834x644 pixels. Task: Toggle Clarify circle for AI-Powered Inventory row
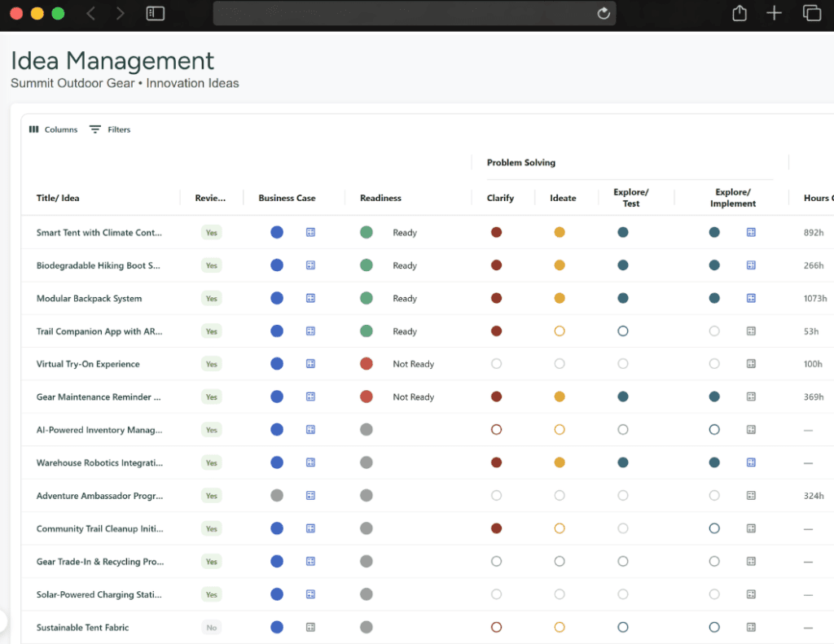click(496, 430)
